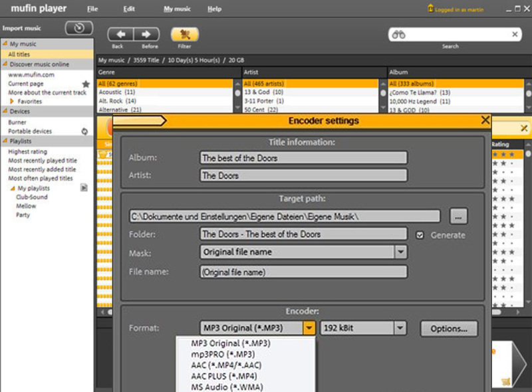Open the Highest rating playlist

[27, 151]
